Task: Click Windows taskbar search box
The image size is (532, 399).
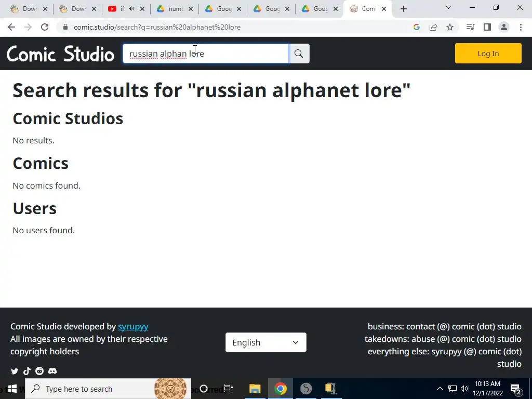Action: point(108,389)
